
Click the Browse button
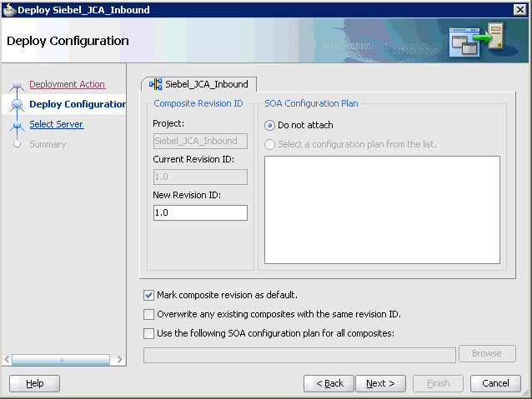[x=487, y=353]
